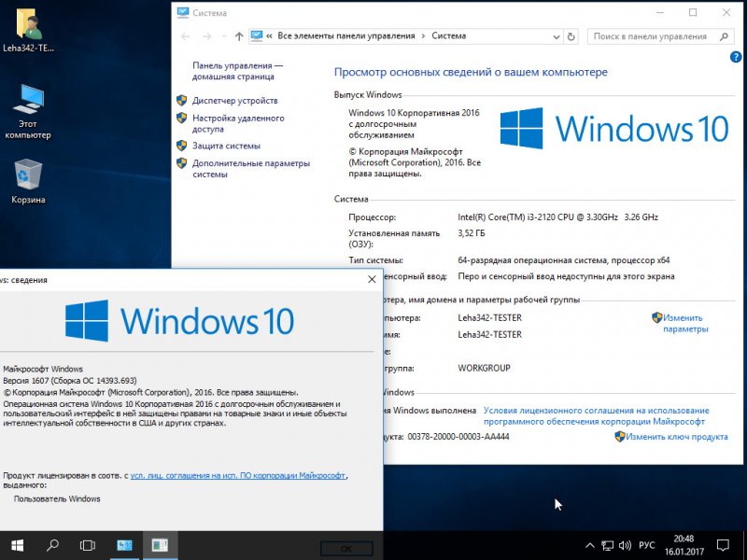The height and width of the screenshot is (560, 747).
Task: Click the Изменить параметры link
Action: (x=685, y=323)
